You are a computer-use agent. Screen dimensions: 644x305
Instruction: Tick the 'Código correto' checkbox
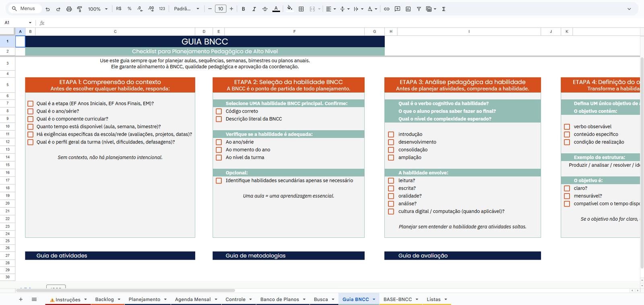pos(219,111)
